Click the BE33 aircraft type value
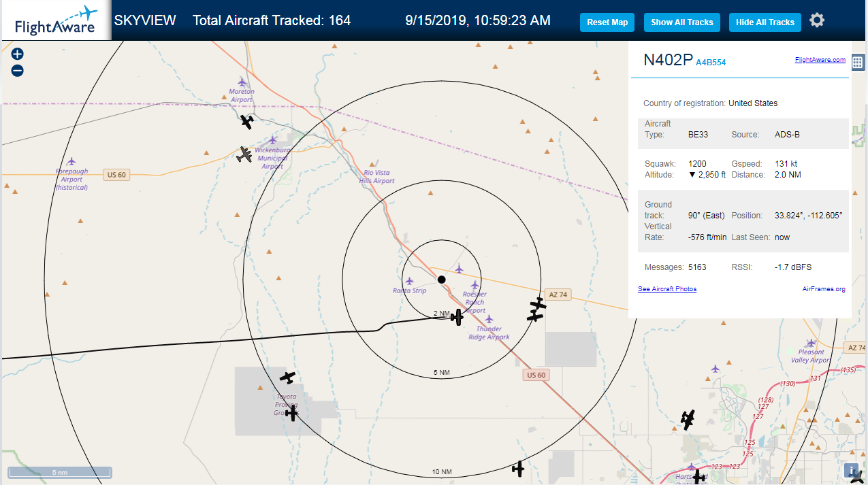 pos(698,135)
